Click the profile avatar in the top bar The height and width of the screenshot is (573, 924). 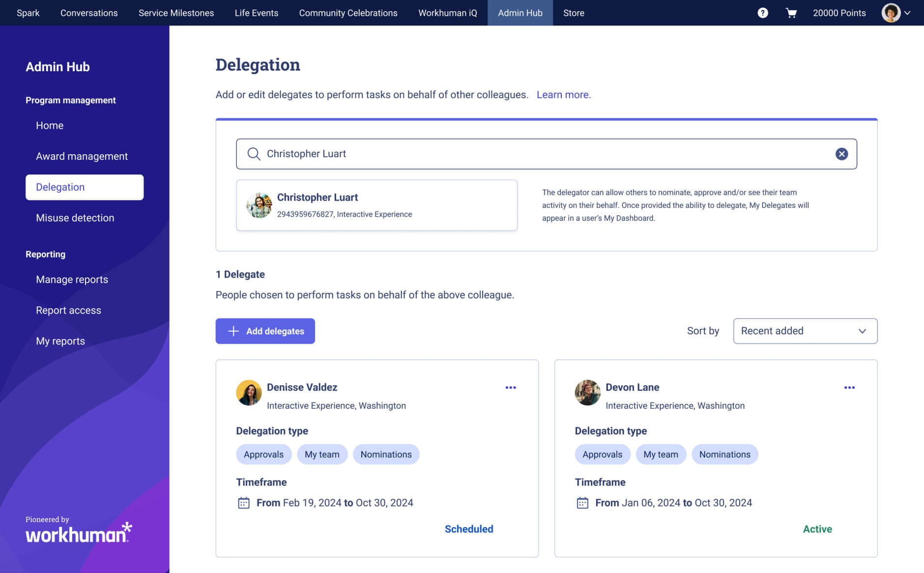click(891, 13)
